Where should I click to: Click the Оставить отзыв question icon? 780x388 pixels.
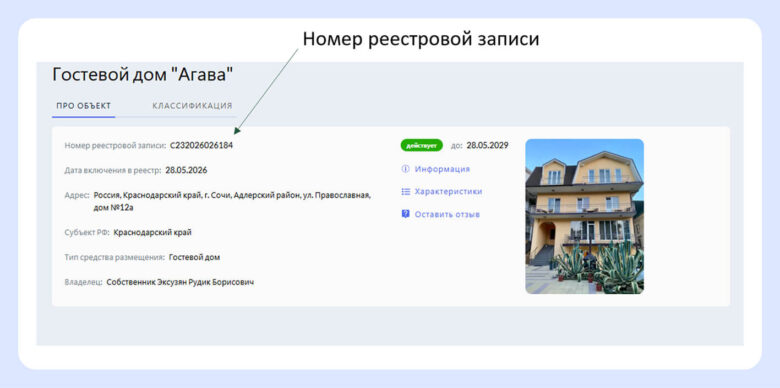click(405, 214)
